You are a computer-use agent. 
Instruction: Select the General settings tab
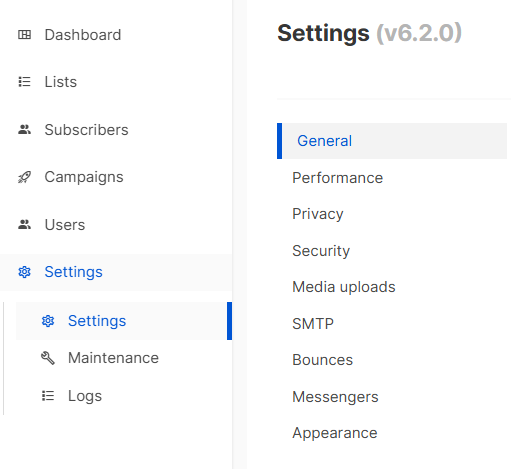392,141
